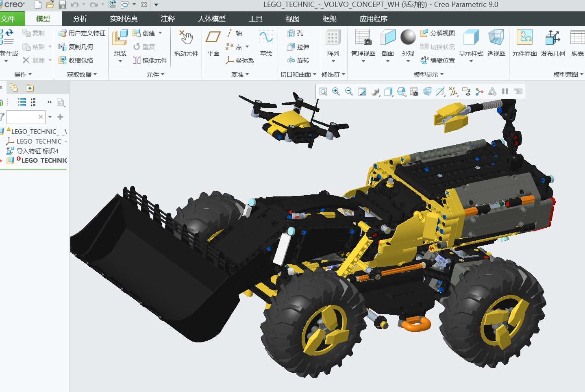Image resolution: width=585 pixels, height=392 pixels.
Task: Click the 拉伸 extrude tool
Action: [298, 47]
